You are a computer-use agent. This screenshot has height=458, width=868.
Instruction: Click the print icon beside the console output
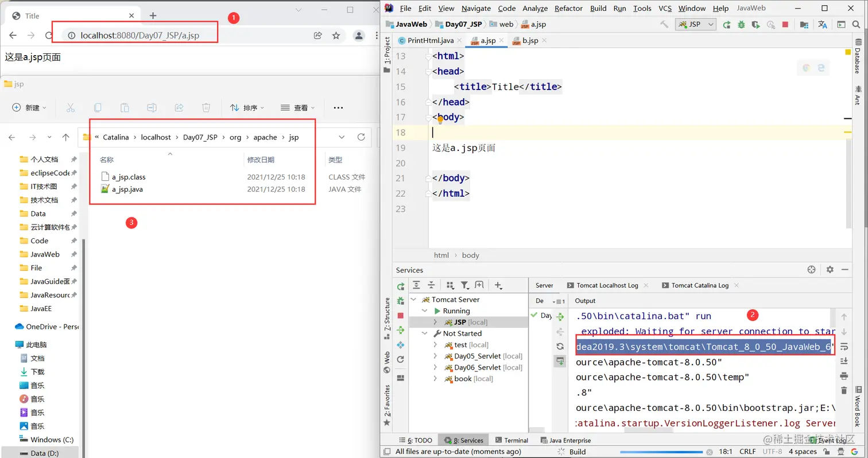tap(844, 376)
